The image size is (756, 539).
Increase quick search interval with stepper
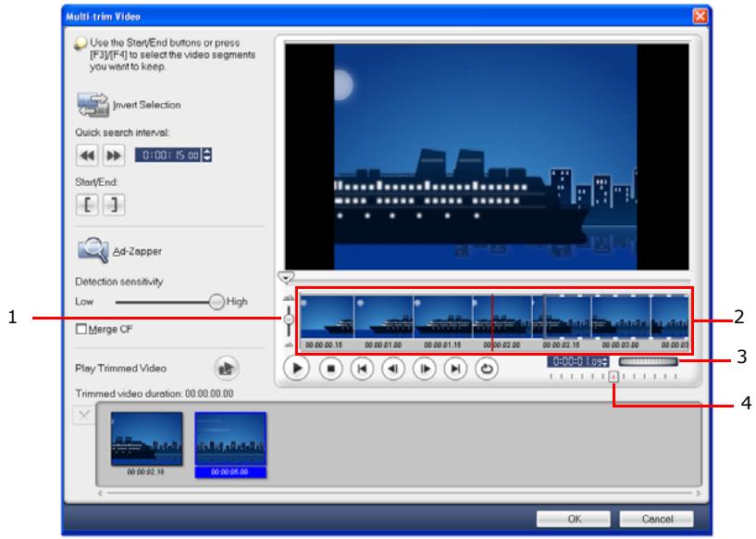(x=207, y=152)
